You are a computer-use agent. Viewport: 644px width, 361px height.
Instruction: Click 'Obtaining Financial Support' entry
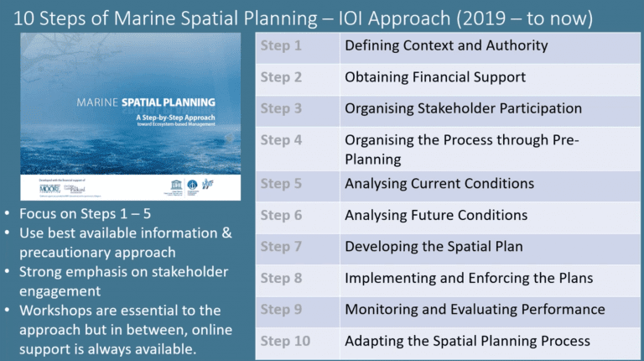pyautogui.click(x=435, y=77)
